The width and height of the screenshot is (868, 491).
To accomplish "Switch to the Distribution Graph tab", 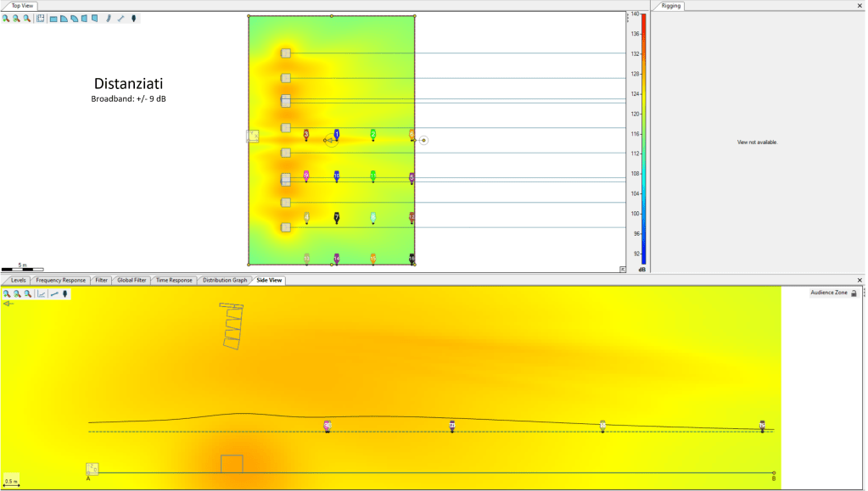I will (x=225, y=280).
